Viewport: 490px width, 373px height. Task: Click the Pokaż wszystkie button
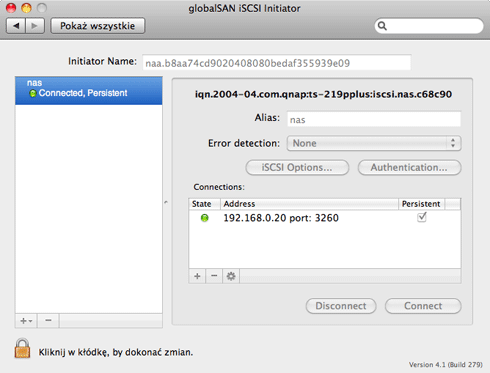pos(98,26)
